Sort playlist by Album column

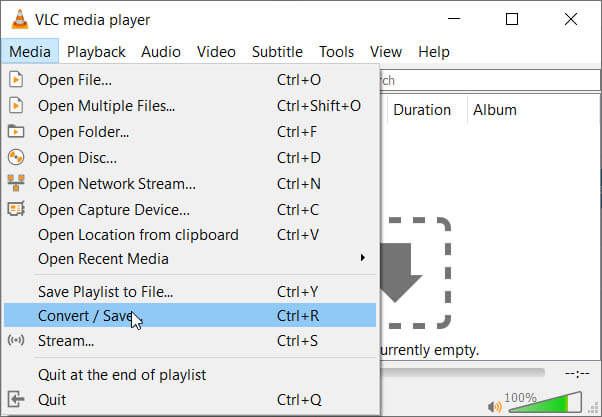point(495,110)
